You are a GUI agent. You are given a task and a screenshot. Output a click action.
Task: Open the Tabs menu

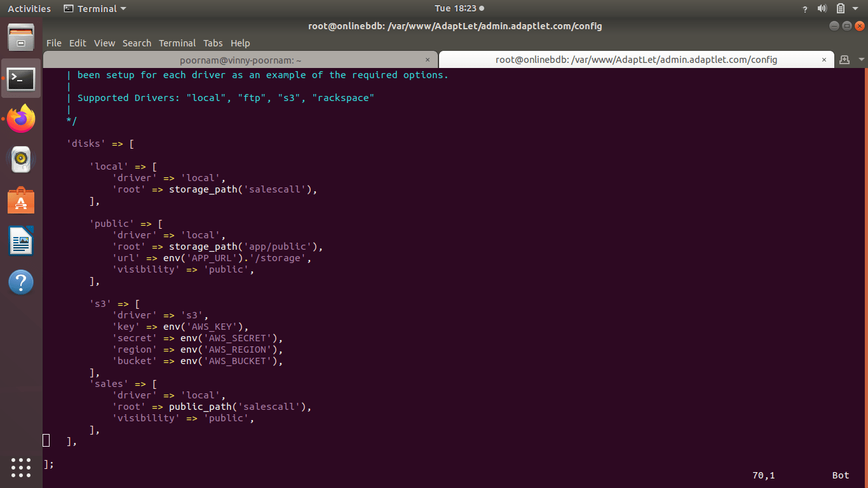[x=213, y=43]
